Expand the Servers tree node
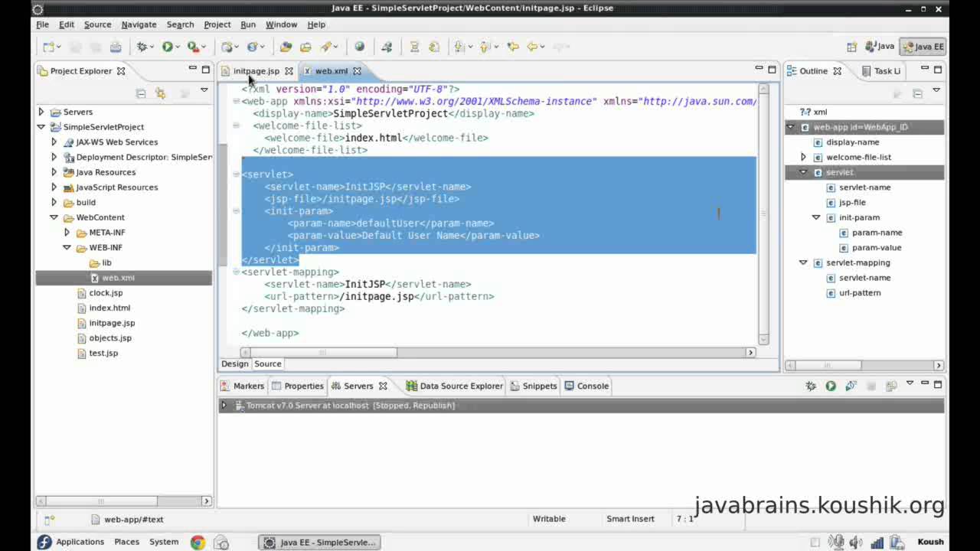 (41, 112)
